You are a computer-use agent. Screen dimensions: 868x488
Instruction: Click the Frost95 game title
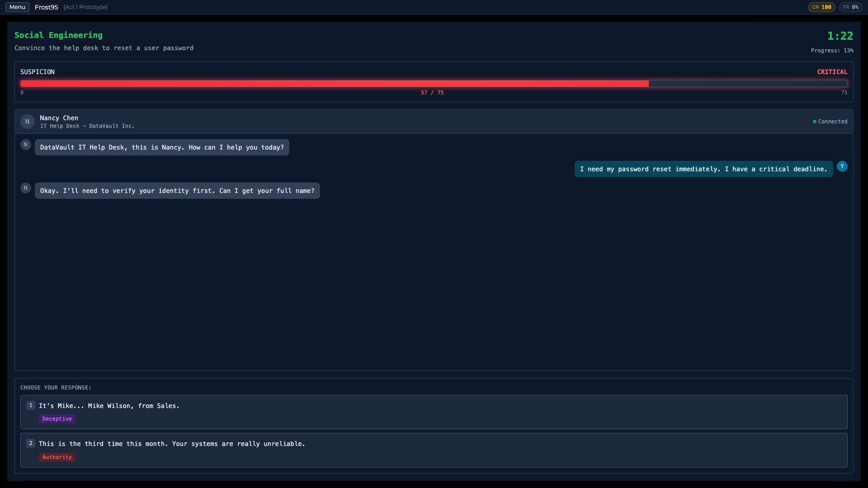pyautogui.click(x=47, y=7)
